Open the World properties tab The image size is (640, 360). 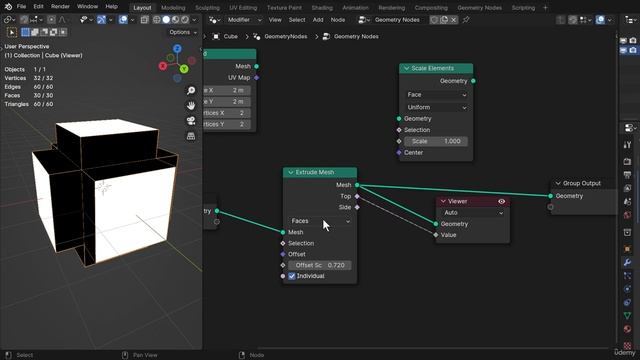pyautogui.click(x=628, y=215)
